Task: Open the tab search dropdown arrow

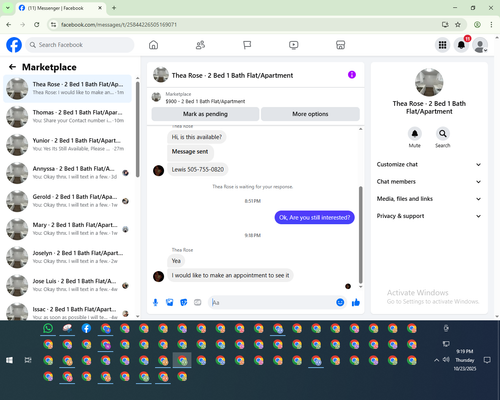Action: (8, 8)
